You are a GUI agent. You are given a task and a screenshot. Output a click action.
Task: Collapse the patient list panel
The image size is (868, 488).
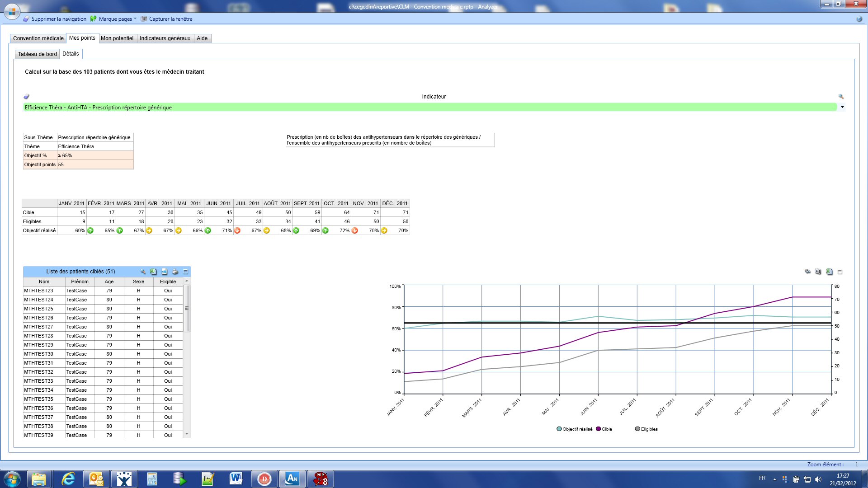tap(185, 272)
